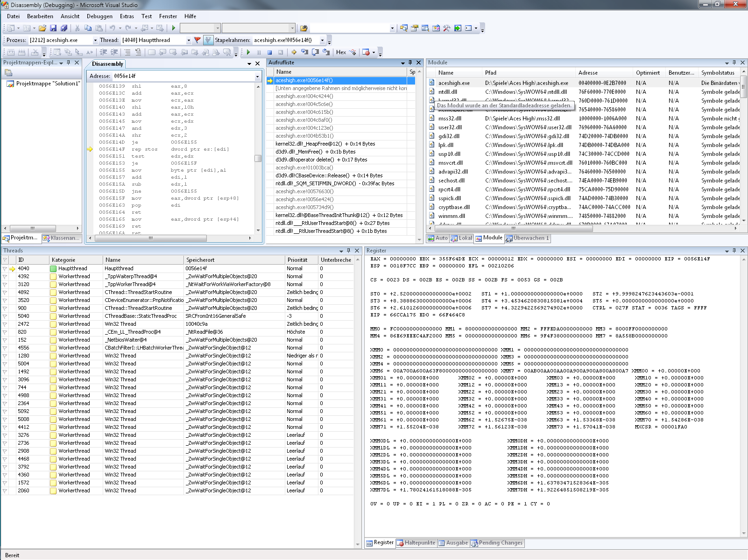Click the Undo arrow icon
Screen dimensions: 748x560
pyautogui.click(x=112, y=28)
